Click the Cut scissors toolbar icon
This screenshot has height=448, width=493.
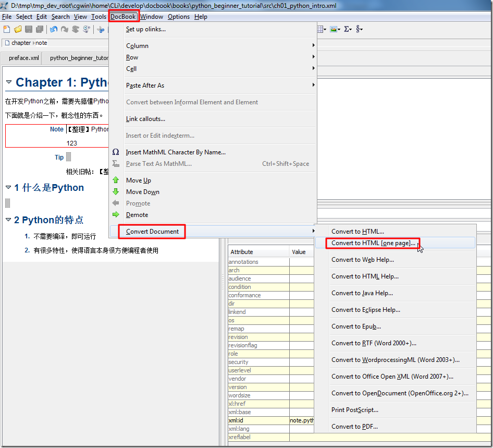coord(101,29)
